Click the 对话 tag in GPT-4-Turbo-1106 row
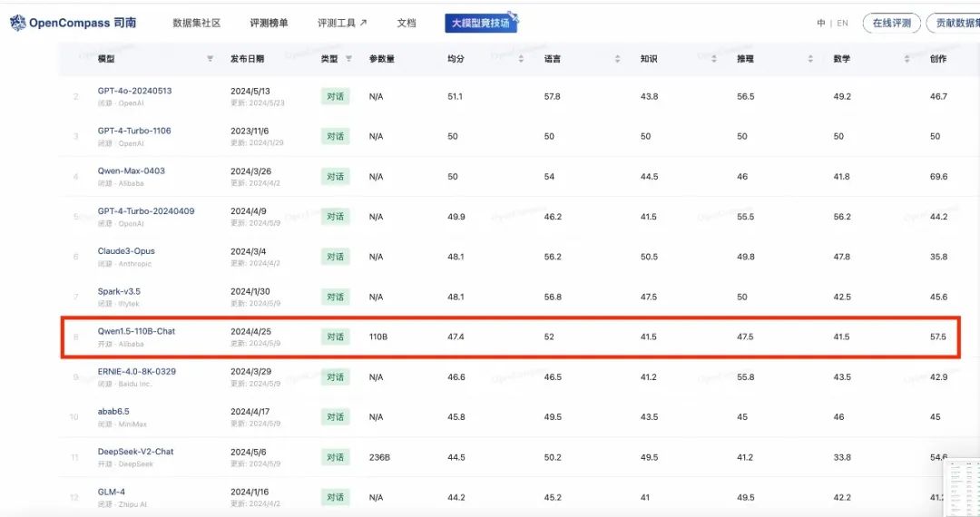 click(336, 137)
